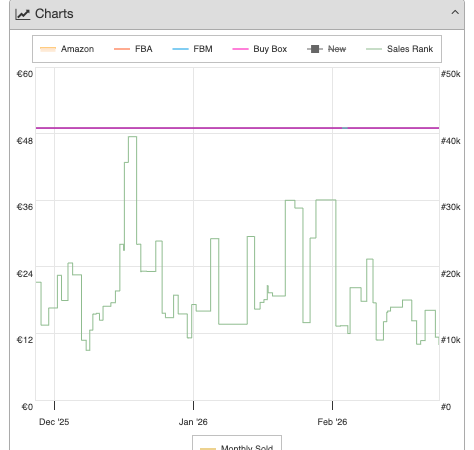474x450 pixels.
Task: Click the #10k rank axis label
Action: click(451, 340)
